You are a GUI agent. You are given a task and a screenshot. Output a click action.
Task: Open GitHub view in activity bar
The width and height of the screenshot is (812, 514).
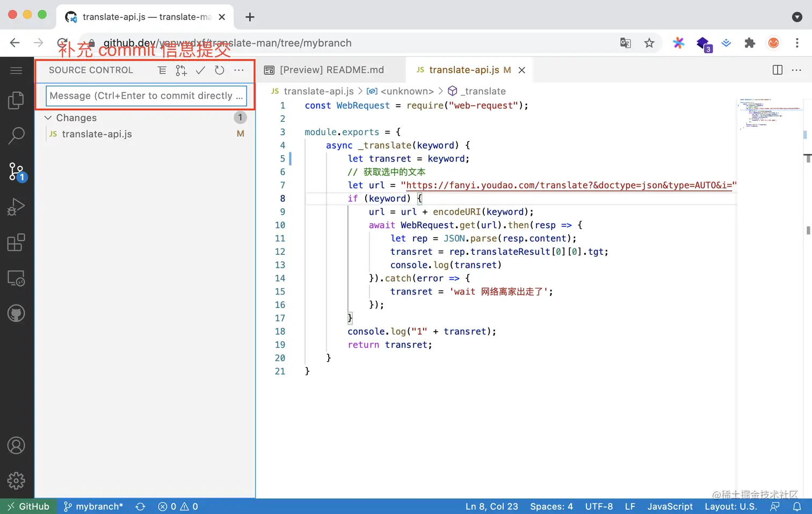16,313
